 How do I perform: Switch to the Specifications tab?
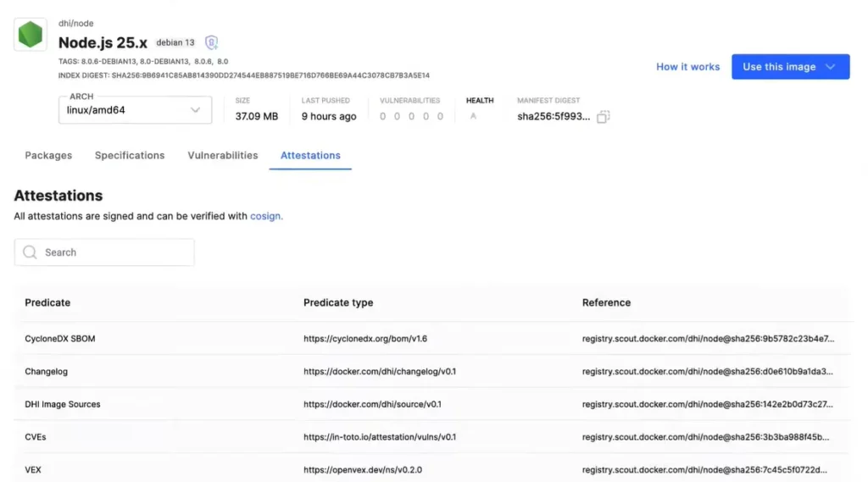pyautogui.click(x=130, y=156)
